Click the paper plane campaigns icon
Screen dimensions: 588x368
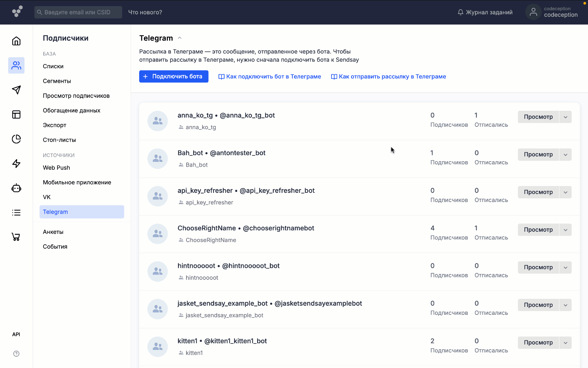pyautogui.click(x=16, y=90)
